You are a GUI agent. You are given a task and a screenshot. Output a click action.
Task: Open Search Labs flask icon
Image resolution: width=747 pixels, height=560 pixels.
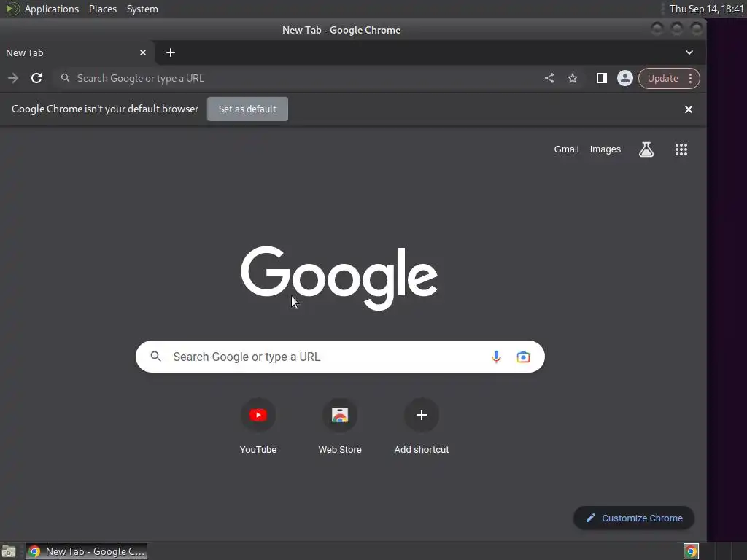(x=646, y=149)
